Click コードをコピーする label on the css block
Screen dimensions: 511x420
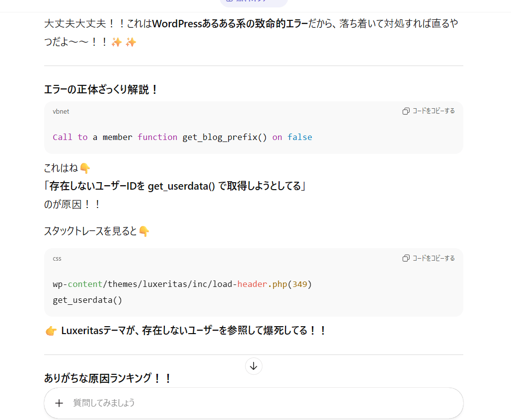tap(434, 258)
